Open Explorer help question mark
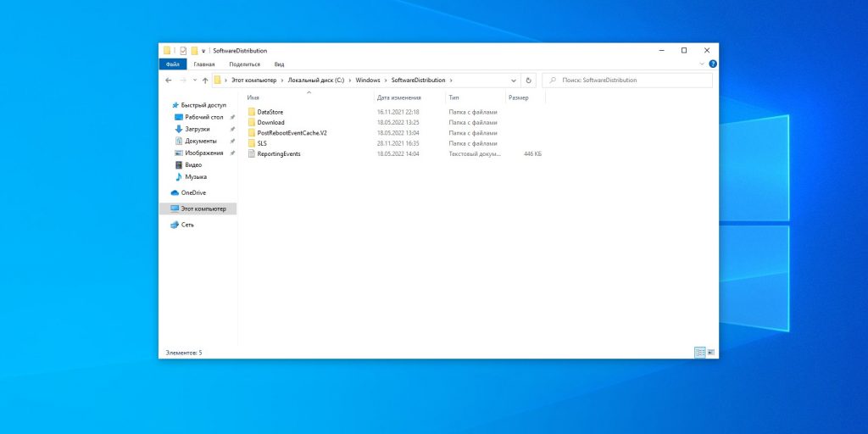The height and width of the screenshot is (434, 868). [x=712, y=64]
